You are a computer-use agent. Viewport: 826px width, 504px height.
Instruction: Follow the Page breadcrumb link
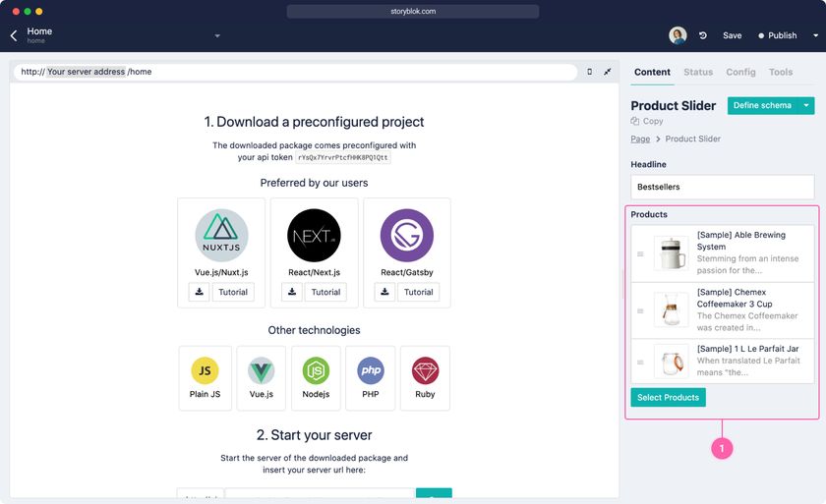click(640, 139)
